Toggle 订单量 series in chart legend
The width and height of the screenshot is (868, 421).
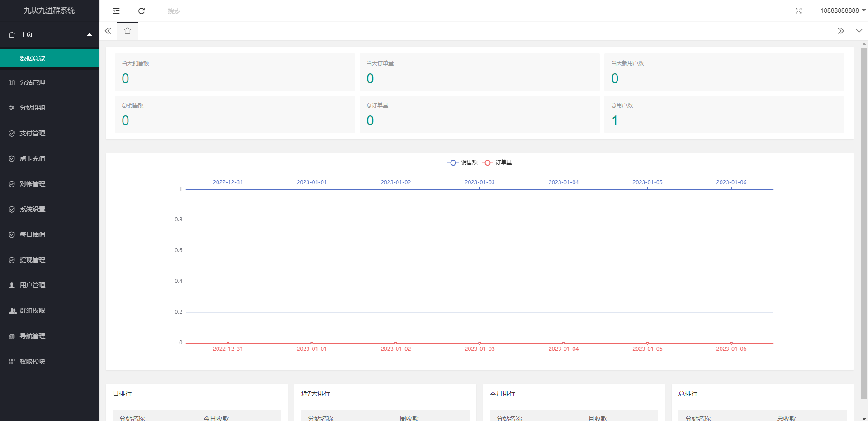497,163
